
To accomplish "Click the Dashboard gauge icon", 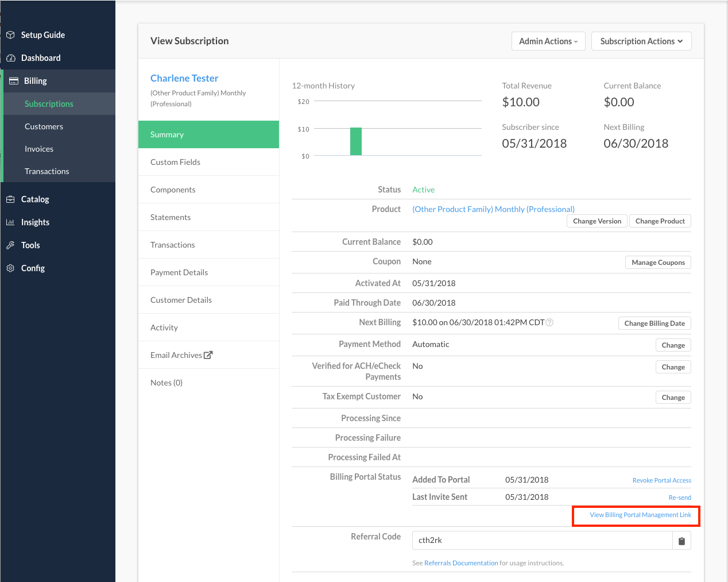I will pyautogui.click(x=10, y=58).
